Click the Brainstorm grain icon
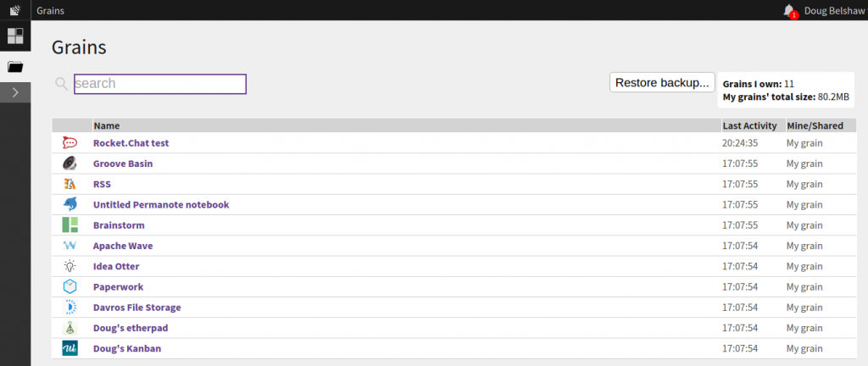This screenshot has height=366, width=868. pyautogui.click(x=70, y=225)
